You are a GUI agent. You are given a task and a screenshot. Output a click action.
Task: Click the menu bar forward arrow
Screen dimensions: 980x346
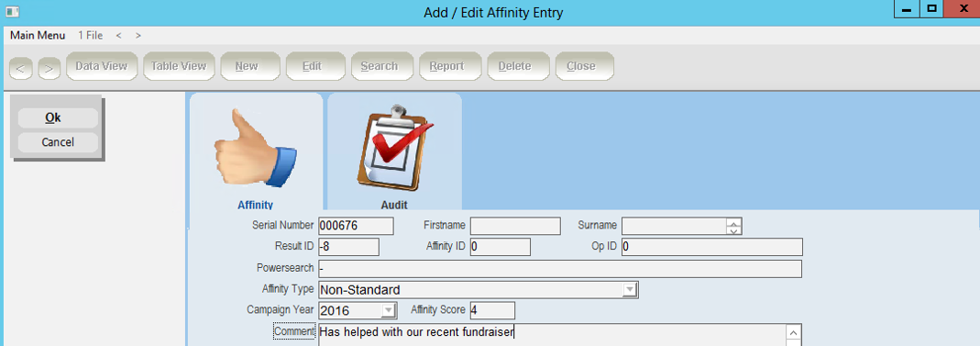(x=138, y=36)
